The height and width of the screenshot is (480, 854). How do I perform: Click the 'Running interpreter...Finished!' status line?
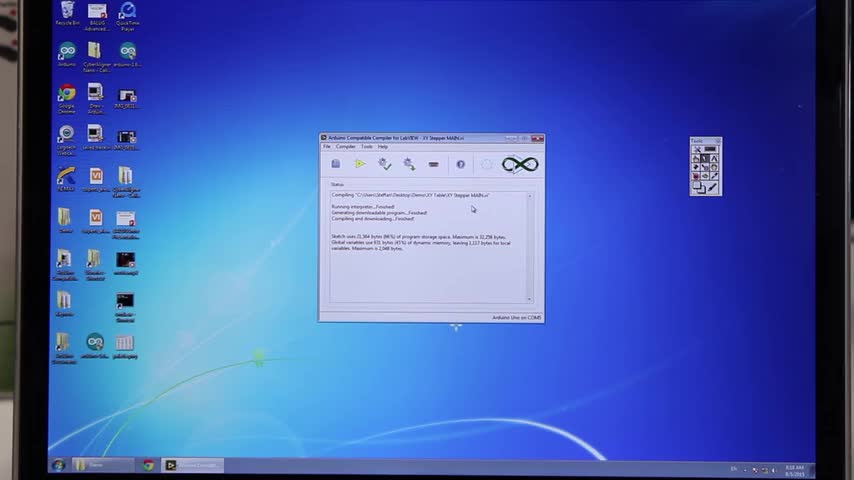363,207
